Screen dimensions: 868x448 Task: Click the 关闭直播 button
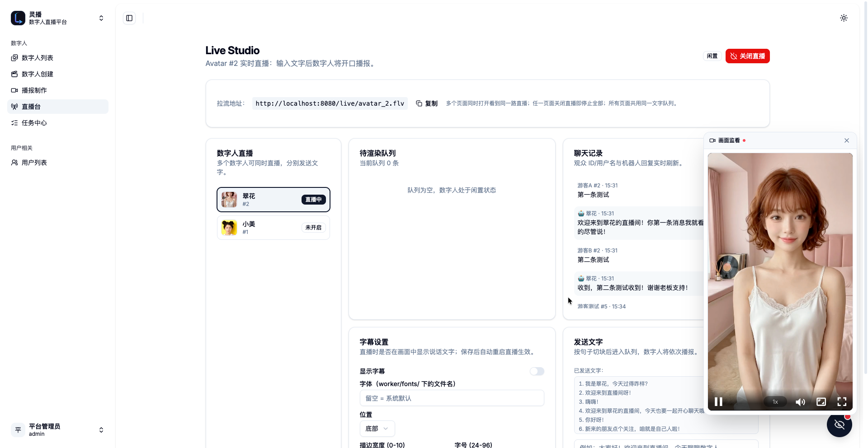pos(747,56)
